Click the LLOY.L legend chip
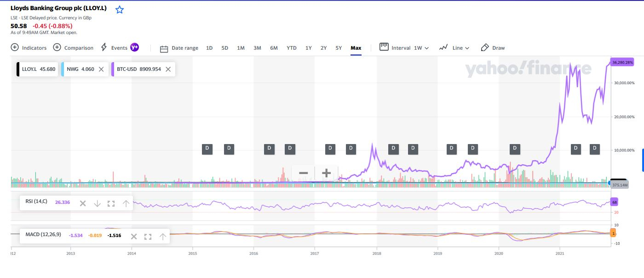644x278 pixels. [37, 69]
